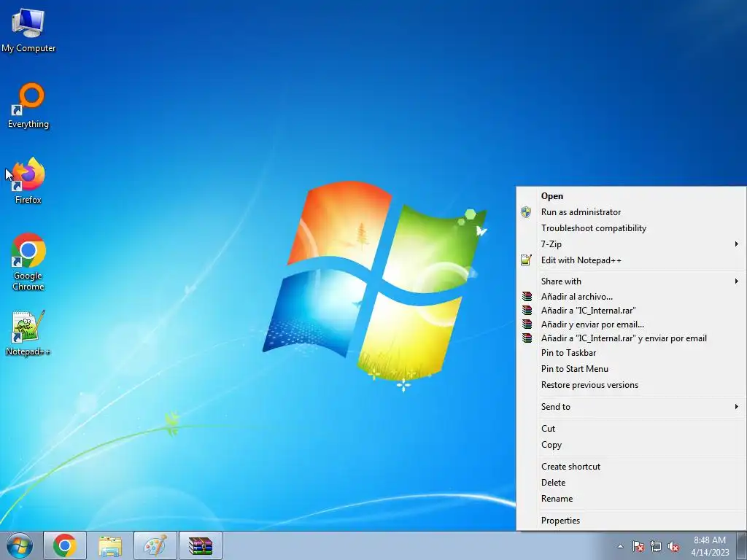
Task: Show hidden tray icons arrow
Action: click(620, 546)
